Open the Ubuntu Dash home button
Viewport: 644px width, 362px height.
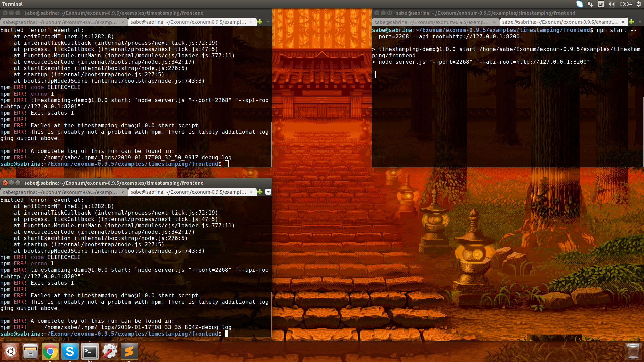(11, 351)
